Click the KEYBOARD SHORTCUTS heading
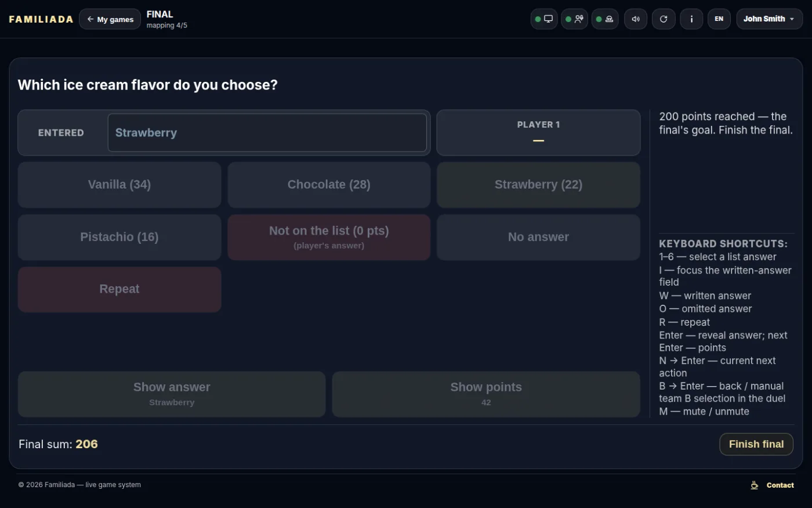Image resolution: width=812 pixels, height=508 pixels. pyautogui.click(x=723, y=244)
